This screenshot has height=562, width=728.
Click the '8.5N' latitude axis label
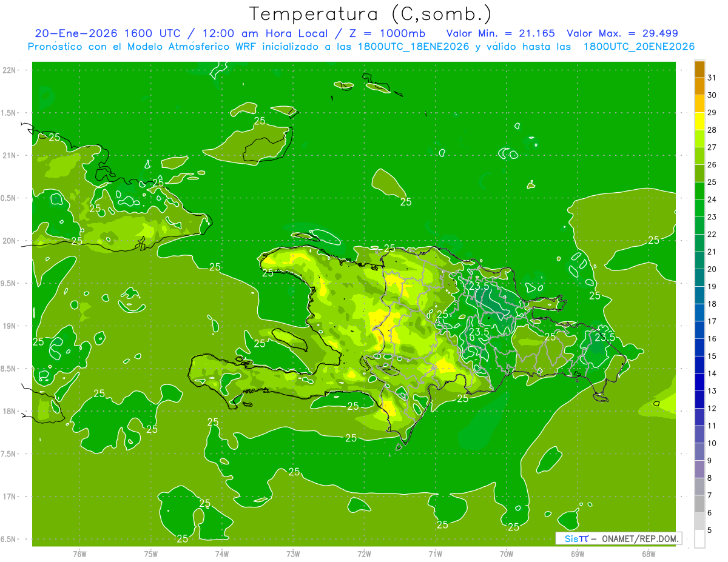(9, 369)
